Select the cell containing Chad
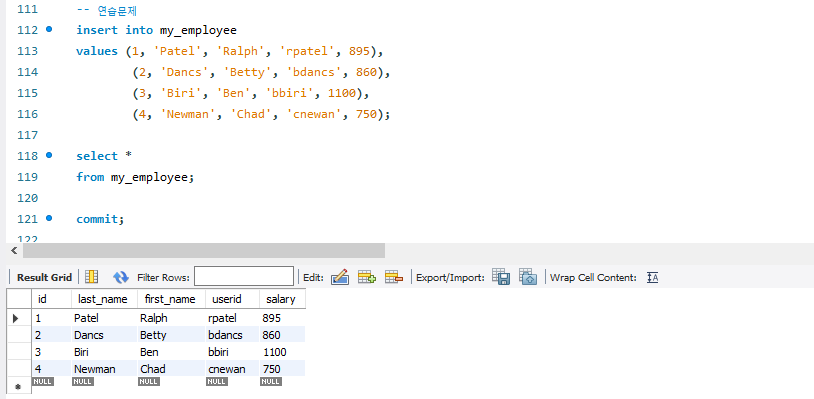This screenshot has width=814, height=399. tap(171, 369)
